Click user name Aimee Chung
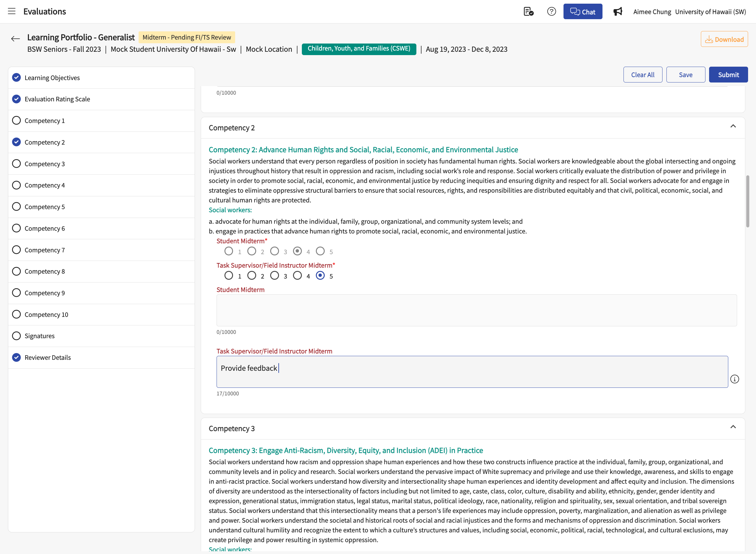 click(x=652, y=12)
